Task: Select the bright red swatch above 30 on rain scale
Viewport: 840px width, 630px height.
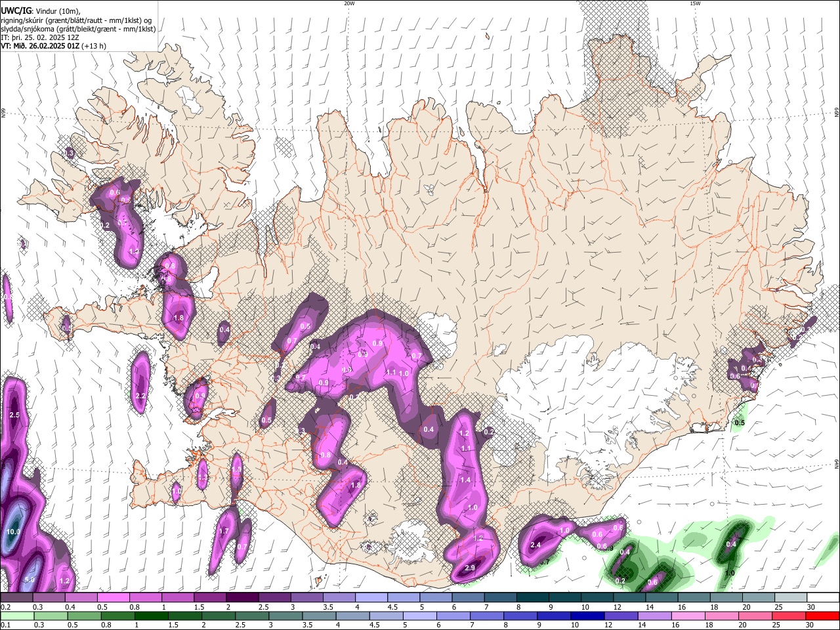Action: tap(823, 616)
